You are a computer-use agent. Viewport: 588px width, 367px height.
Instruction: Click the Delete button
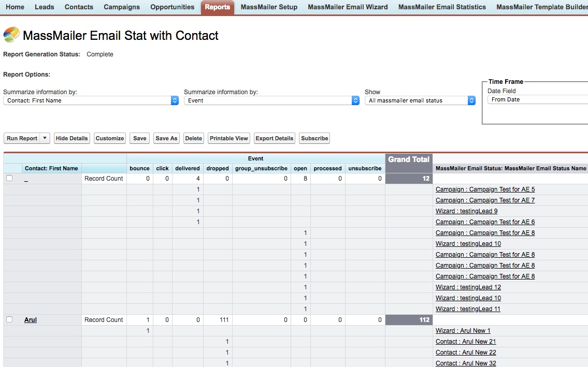194,138
